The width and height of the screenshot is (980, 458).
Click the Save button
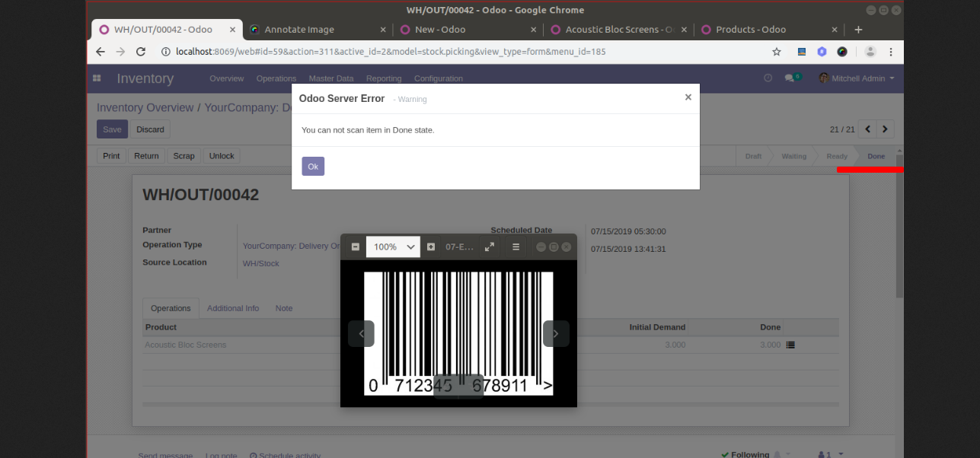(112, 129)
